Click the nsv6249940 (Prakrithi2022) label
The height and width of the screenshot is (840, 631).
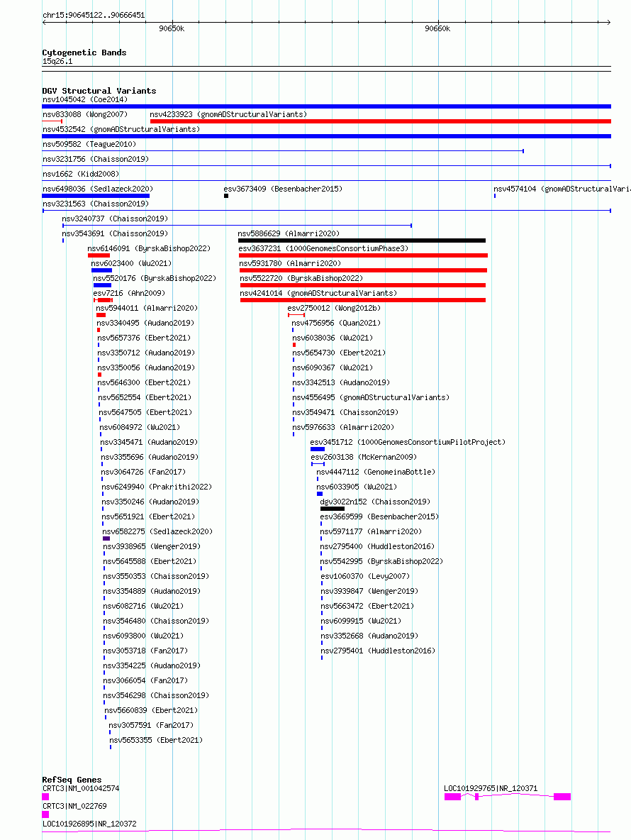tap(157, 487)
